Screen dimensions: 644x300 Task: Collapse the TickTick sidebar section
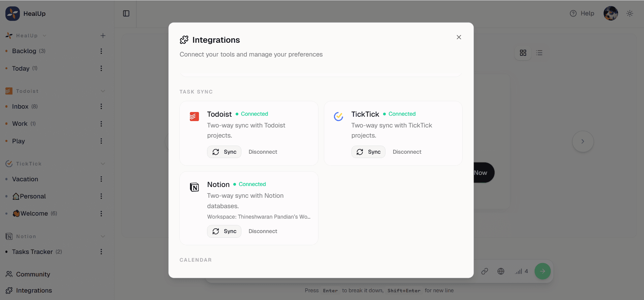pyautogui.click(x=103, y=164)
